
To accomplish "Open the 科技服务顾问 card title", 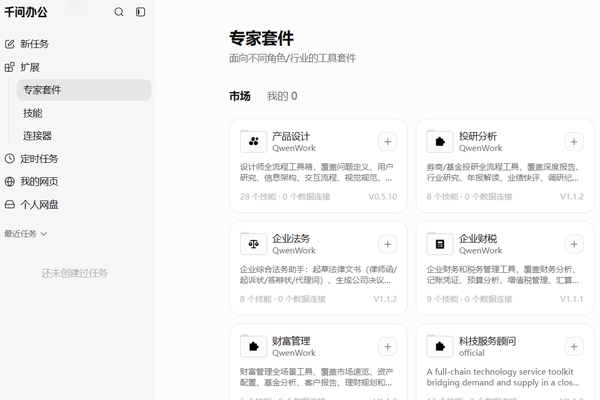I will point(487,341).
